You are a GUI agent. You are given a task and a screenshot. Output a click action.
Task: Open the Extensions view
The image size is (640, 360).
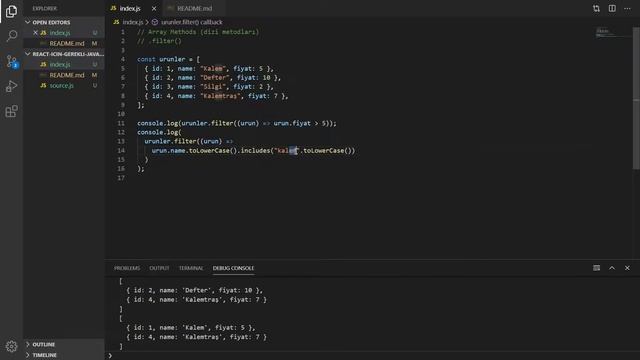coord(11,111)
